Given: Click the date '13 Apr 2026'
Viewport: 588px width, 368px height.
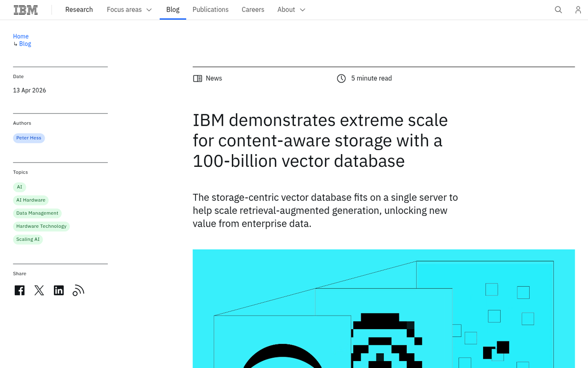Looking at the screenshot, I should [29, 90].
